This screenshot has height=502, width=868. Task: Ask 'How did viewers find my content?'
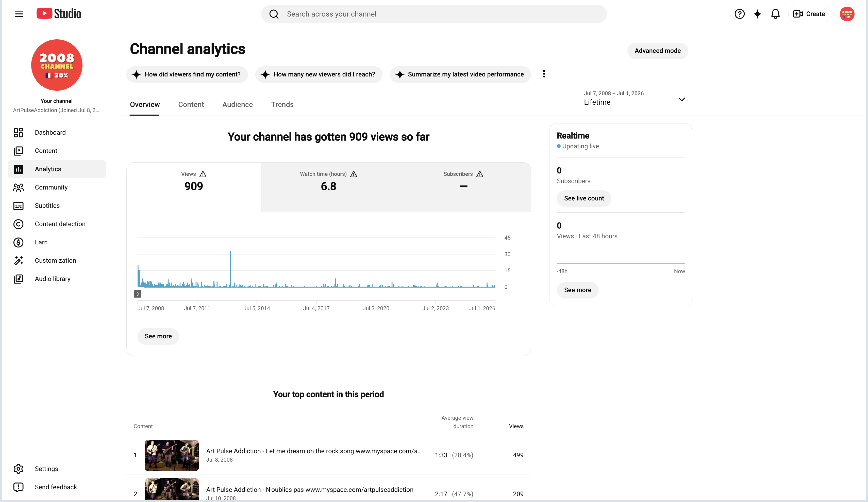point(187,74)
